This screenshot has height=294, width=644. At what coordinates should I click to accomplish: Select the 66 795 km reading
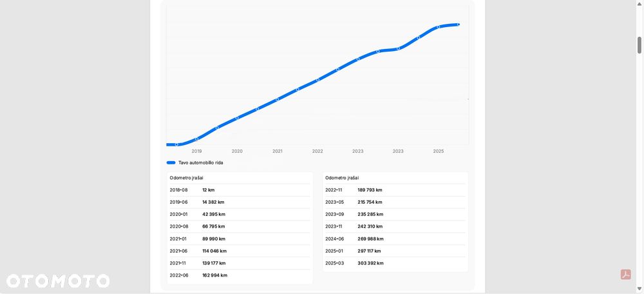(x=214, y=226)
